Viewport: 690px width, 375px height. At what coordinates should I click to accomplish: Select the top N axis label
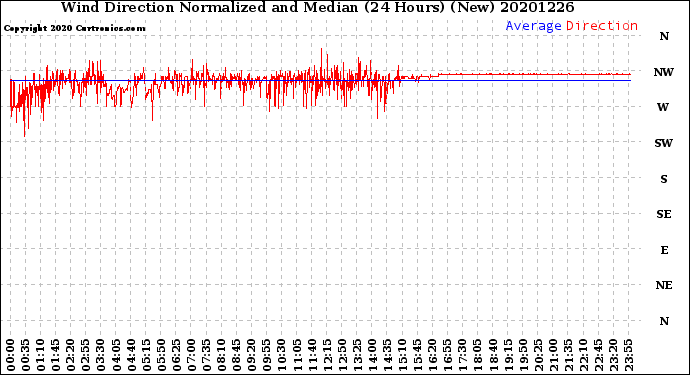tap(664, 37)
